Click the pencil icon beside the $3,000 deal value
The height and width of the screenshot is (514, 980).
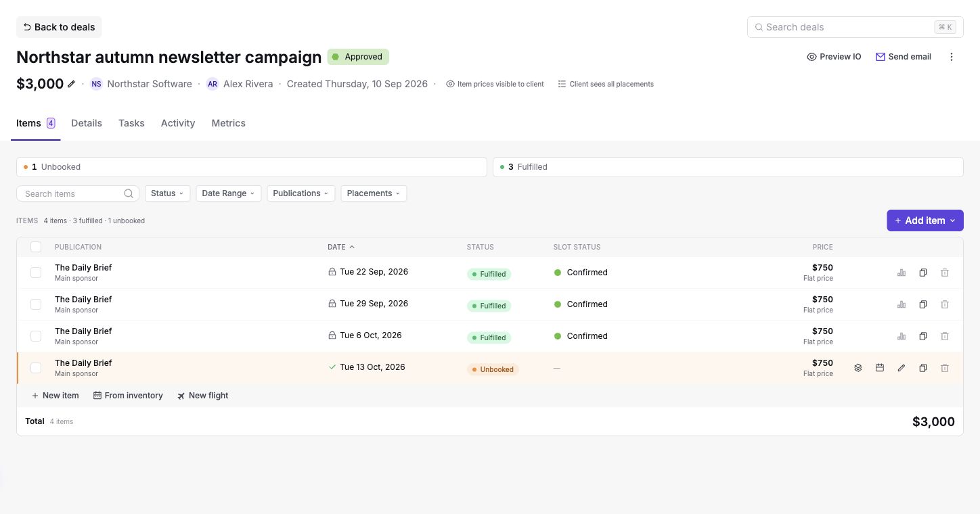pos(72,85)
